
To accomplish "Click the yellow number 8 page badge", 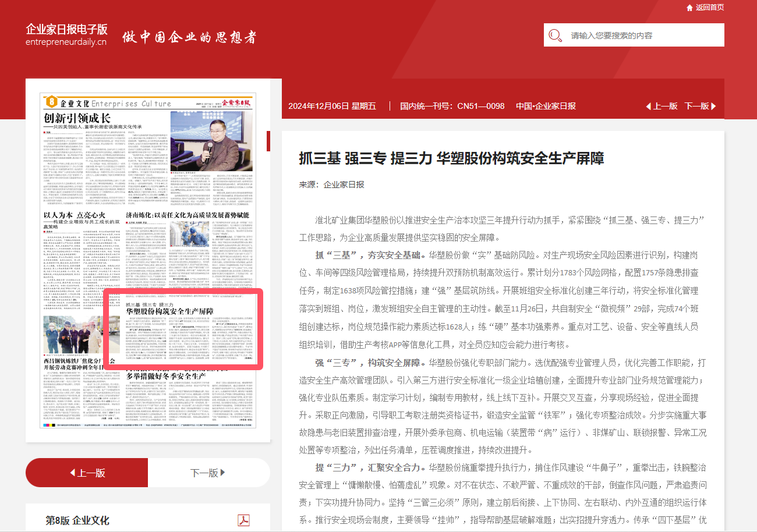I will (x=52, y=102).
